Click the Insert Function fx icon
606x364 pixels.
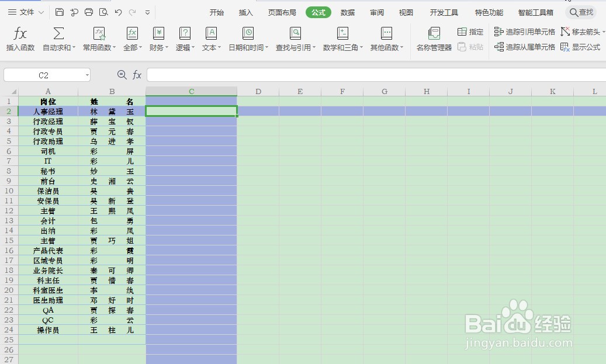pos(20,34)
